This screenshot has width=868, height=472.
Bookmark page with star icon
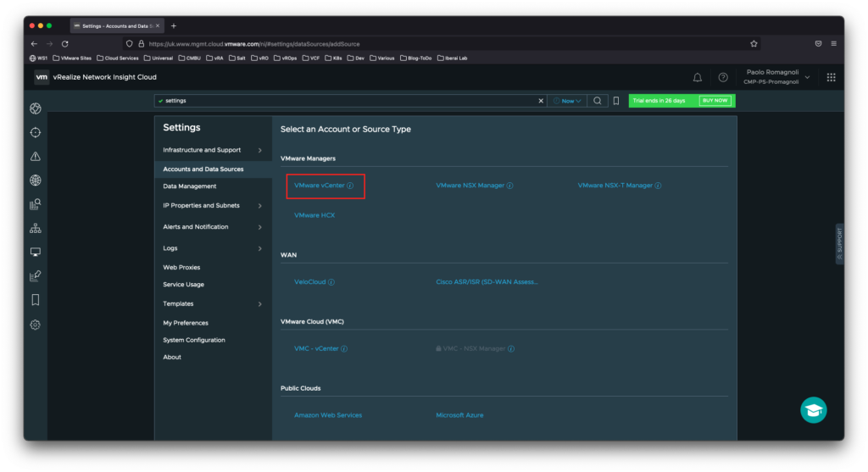pos(754,44)
